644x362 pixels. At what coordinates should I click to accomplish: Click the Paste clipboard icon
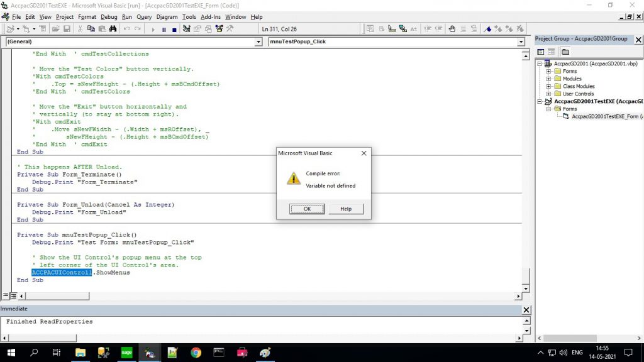click(102, 29)
